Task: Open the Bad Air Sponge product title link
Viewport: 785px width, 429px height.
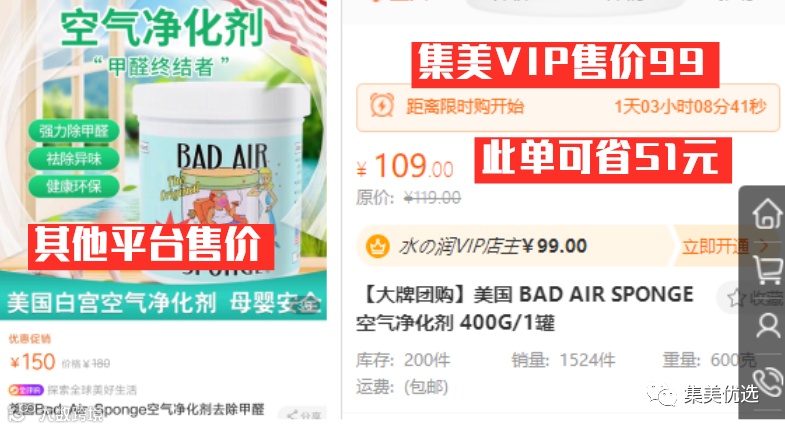Action: [x=137, y=410]
